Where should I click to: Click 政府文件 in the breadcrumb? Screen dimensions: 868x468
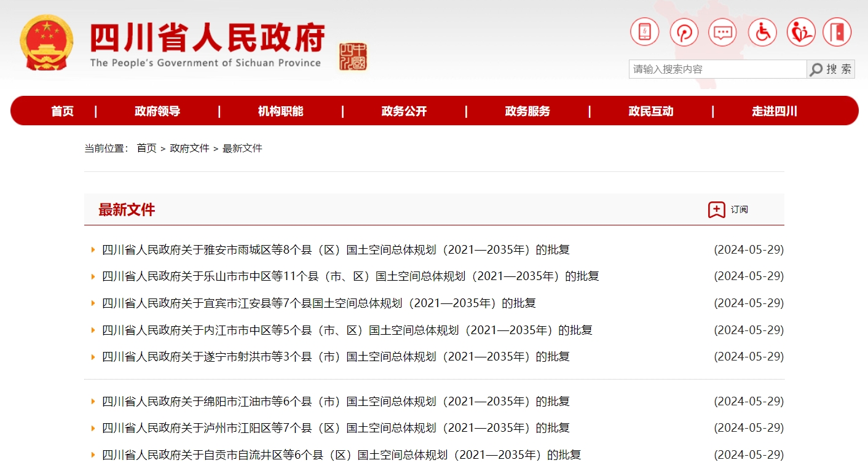[189, 148]
